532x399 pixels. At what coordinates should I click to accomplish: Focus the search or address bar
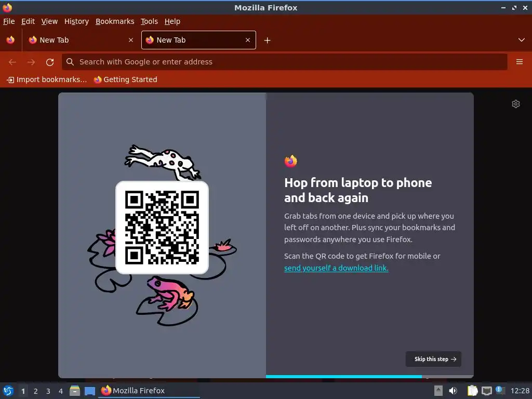284,62
